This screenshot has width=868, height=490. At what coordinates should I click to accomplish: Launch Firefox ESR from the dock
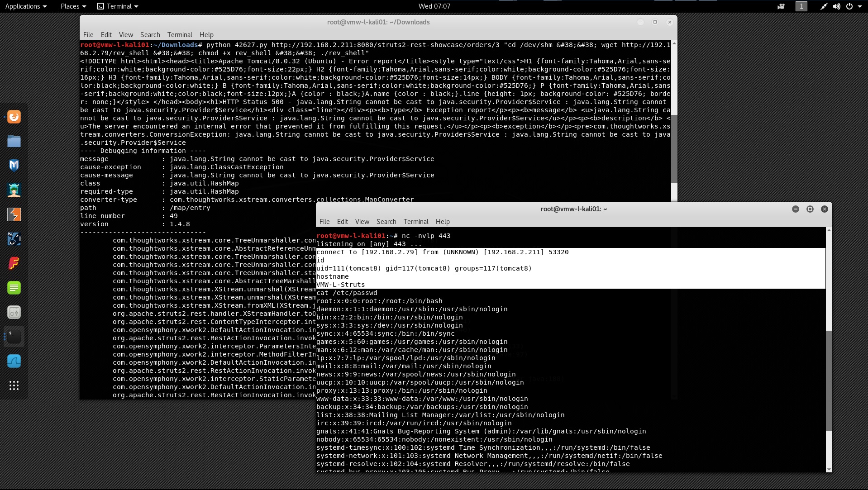coord(14,117)
